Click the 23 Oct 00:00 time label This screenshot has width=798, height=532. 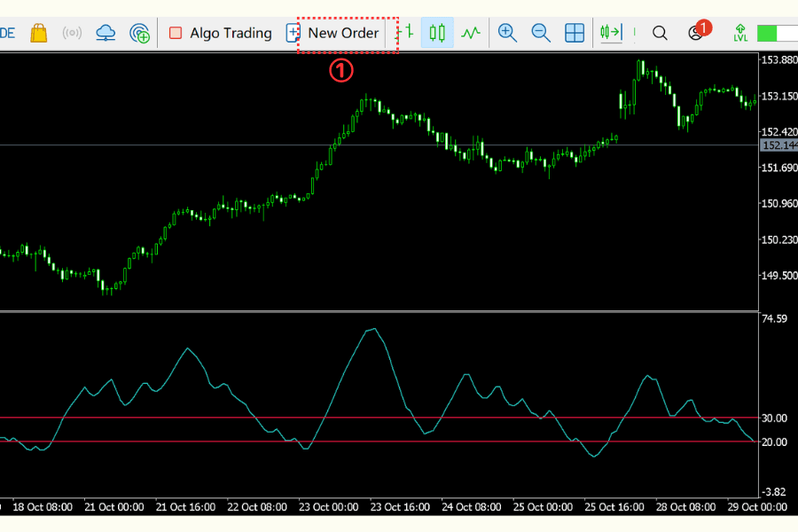pos(328,507)
